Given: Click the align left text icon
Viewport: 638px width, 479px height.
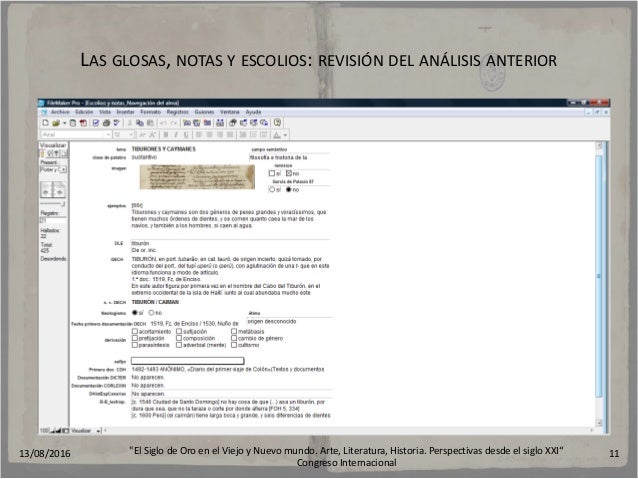Looking at the screenshot, I should (x=199, y=135).
